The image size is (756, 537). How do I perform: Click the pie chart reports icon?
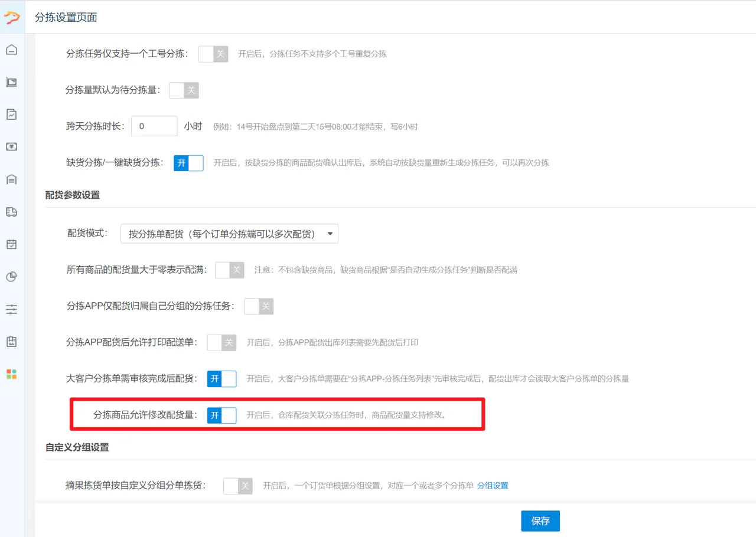(x=12, y=277)
